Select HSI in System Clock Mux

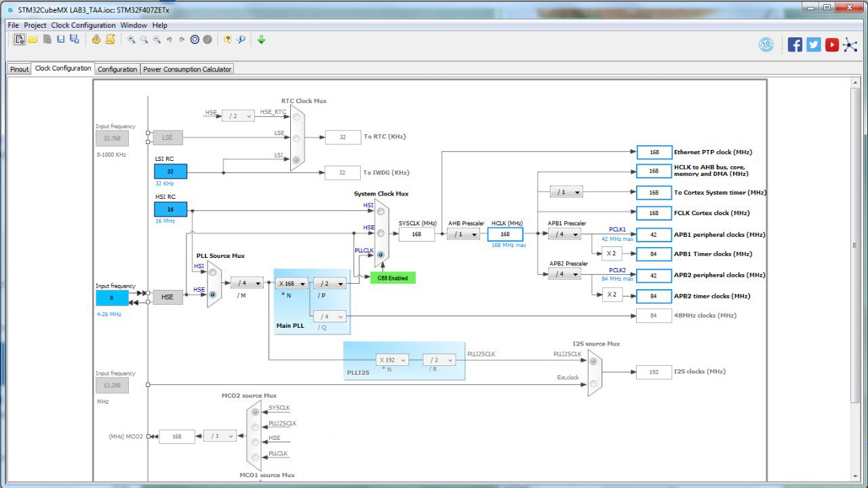click(x=380, y=212)
